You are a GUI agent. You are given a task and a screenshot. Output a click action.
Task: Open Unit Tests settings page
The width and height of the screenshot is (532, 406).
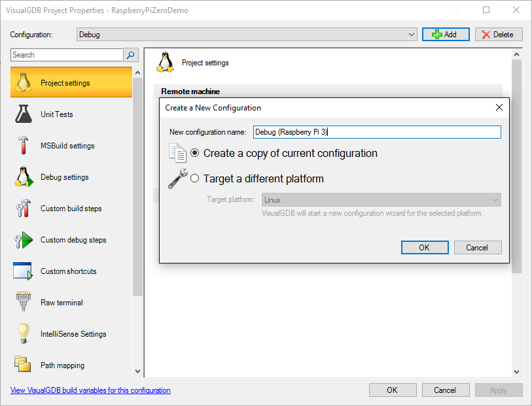point(71,114)
